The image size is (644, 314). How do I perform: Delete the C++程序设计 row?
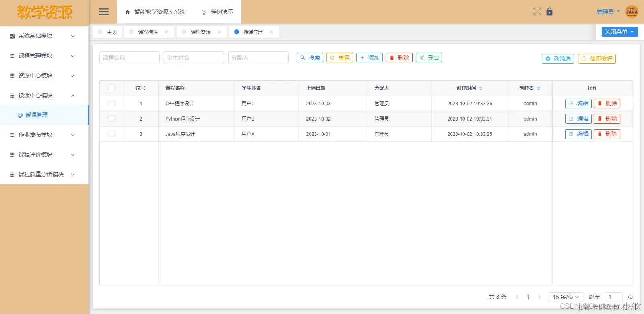[x=607, y=104]
